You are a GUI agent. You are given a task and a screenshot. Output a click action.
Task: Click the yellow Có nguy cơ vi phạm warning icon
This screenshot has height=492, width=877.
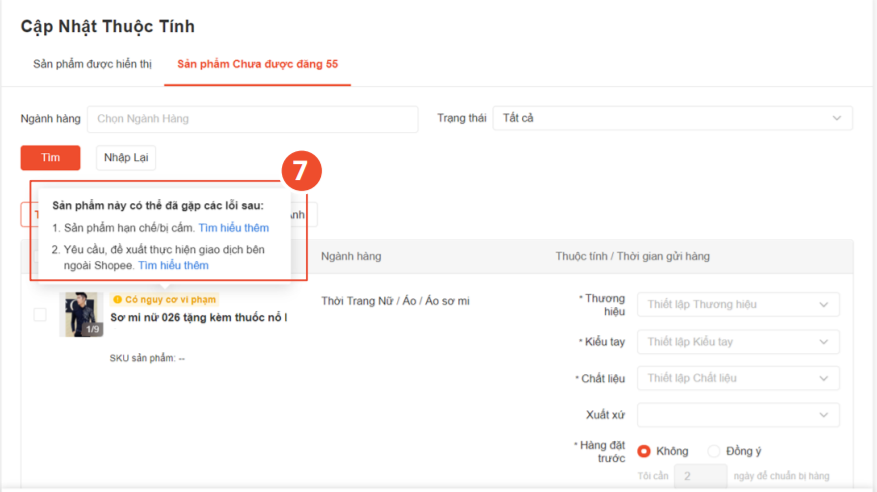click(117, 299)
